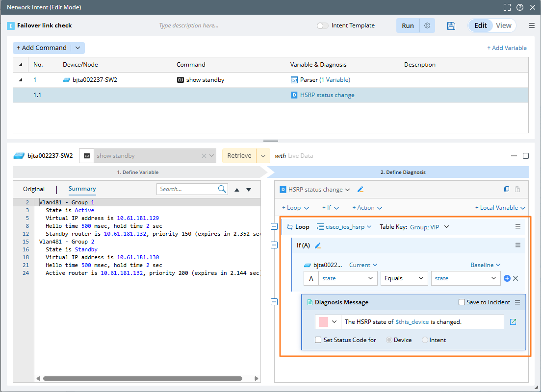Enable Save to Incident checkbox
The image size is (541, 392).
click(x=462, y=302)
